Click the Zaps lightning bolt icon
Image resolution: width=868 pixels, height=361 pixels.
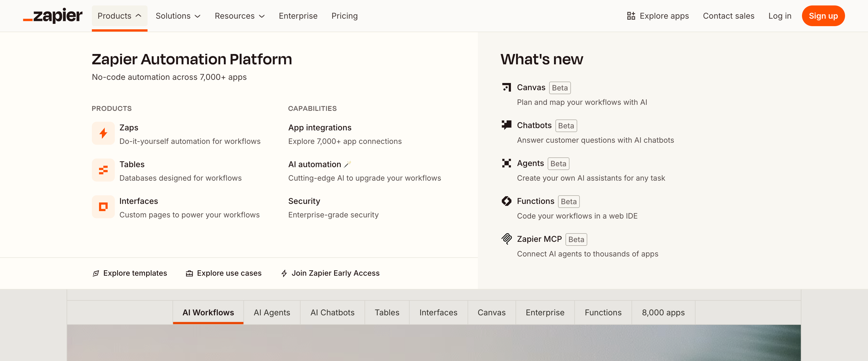(x=103, y=133)
